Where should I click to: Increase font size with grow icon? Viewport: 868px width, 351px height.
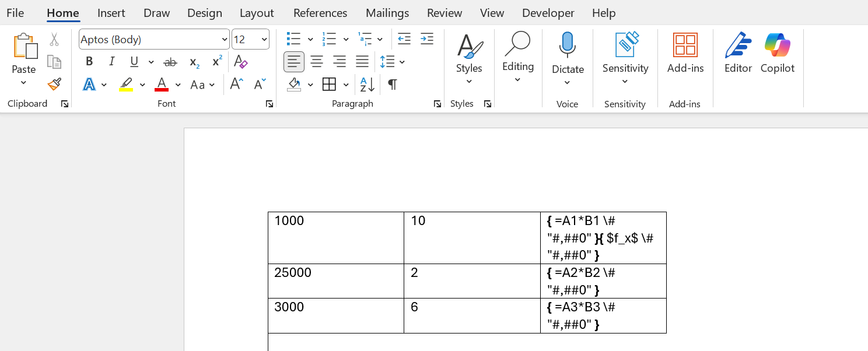(x=236, y=85)
